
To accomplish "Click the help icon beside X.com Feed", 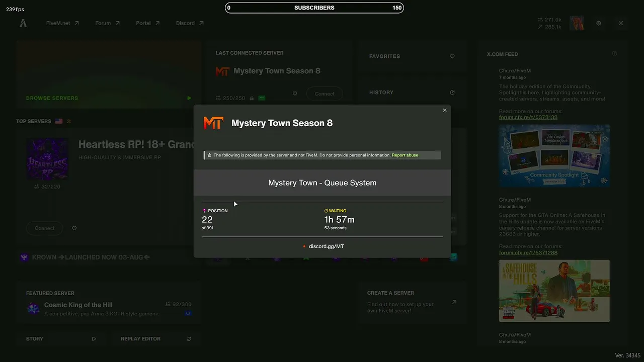I will pyautogui.click(x=614, y=54).
